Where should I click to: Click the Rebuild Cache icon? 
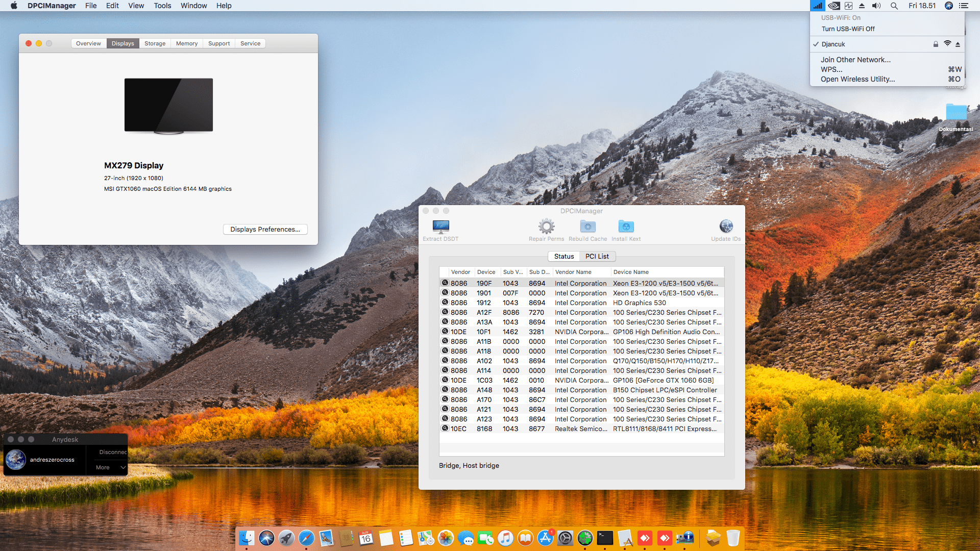pos(587,227)
